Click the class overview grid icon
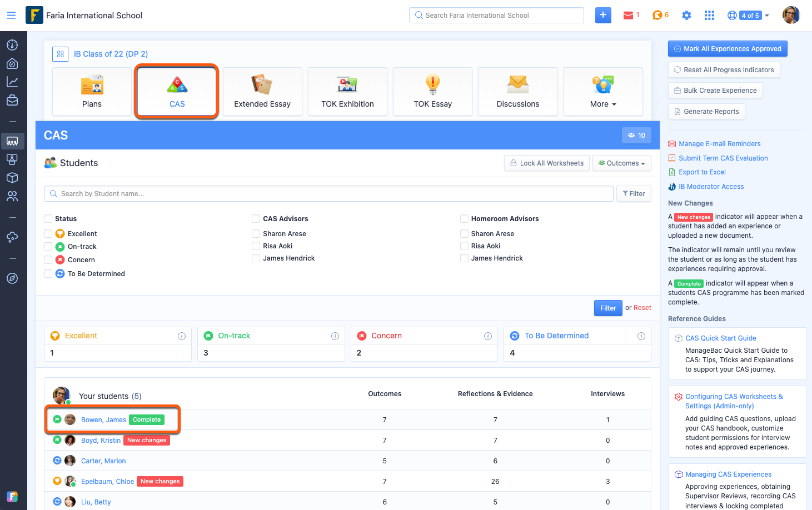 coord(61,54)
